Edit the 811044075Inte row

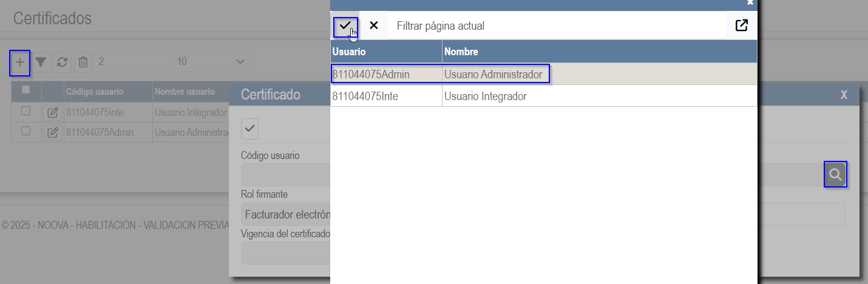tap(53, 112)
